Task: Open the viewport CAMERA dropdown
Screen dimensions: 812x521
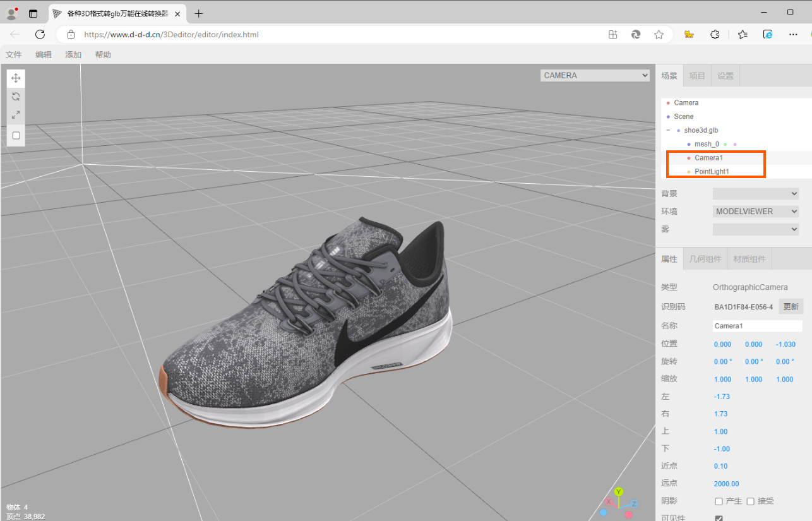Action: (595, 75)
